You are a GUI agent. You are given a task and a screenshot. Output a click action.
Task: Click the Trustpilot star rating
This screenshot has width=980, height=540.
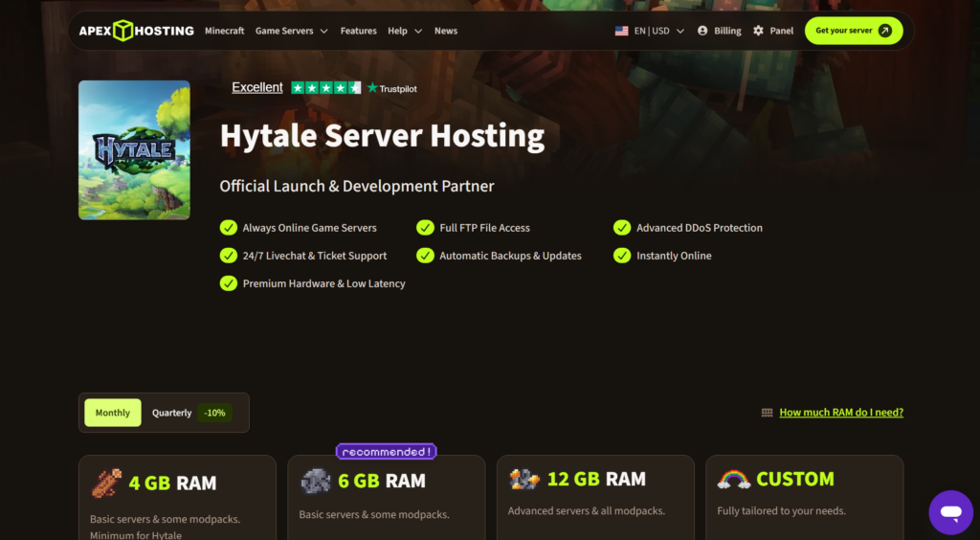tap(325, 88)
